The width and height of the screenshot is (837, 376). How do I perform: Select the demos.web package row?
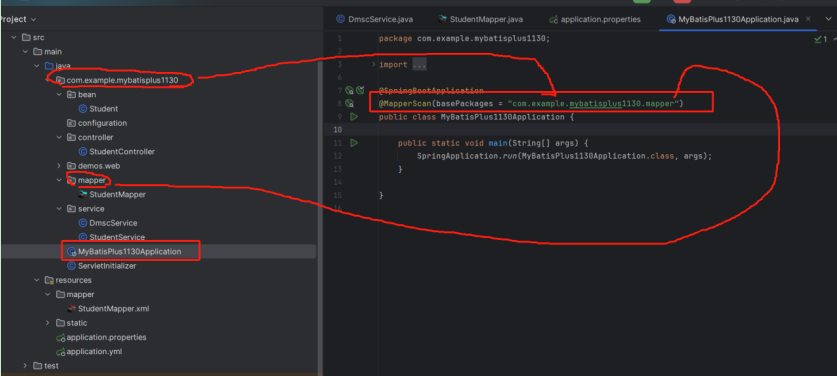pyautogui.click(x=158, y=166)
